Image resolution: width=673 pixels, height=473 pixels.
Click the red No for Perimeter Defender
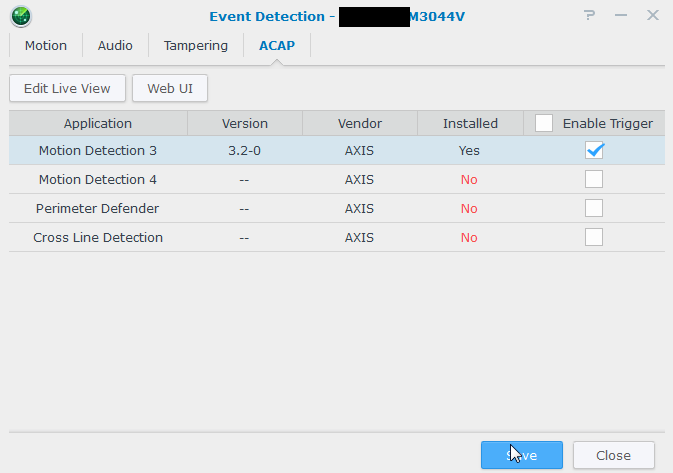tap(469, 209)
